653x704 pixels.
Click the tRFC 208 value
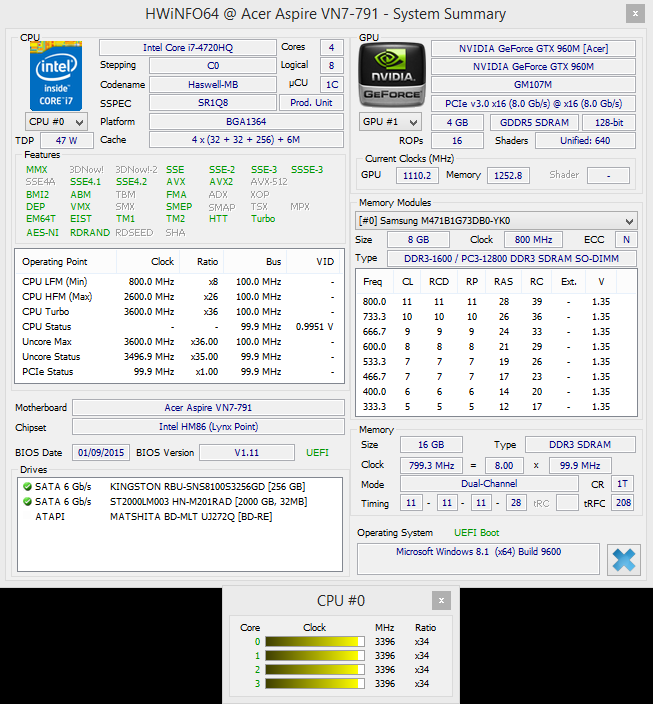pyautogui.click(x=623, y=503)
